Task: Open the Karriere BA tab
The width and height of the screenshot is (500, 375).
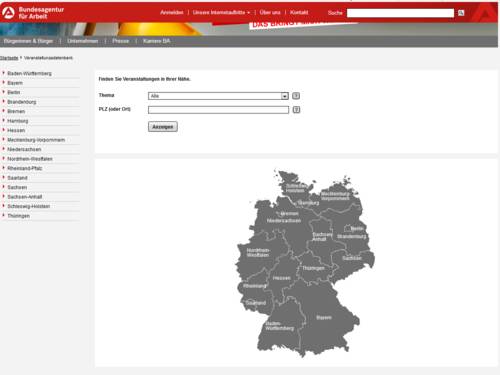Action: [157, 41]
